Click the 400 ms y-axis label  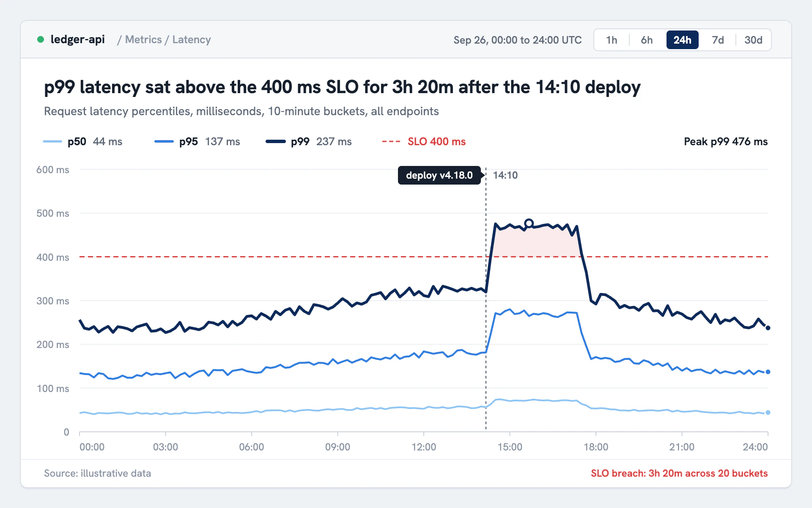click(53, 257)
